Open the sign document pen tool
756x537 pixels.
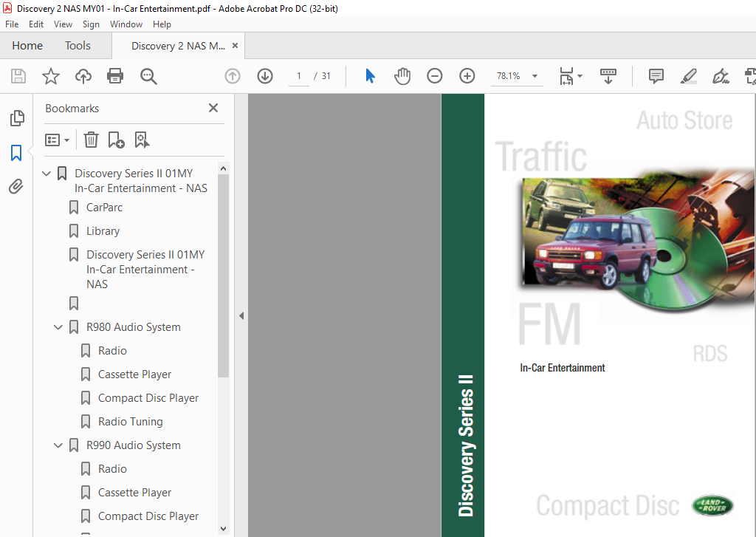coord(721,76)
